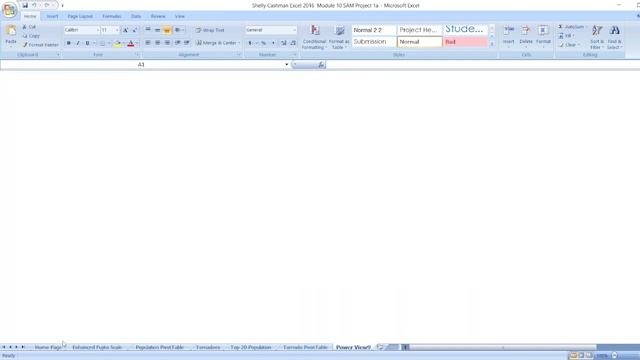Viewport: 640px width, 360px height.
Task: Apply red font color
Action: (x=131, y=43)
